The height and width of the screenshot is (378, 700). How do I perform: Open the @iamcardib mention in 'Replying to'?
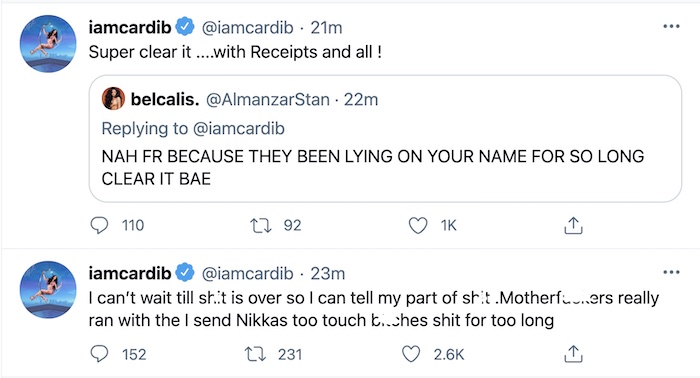[239, 129]
